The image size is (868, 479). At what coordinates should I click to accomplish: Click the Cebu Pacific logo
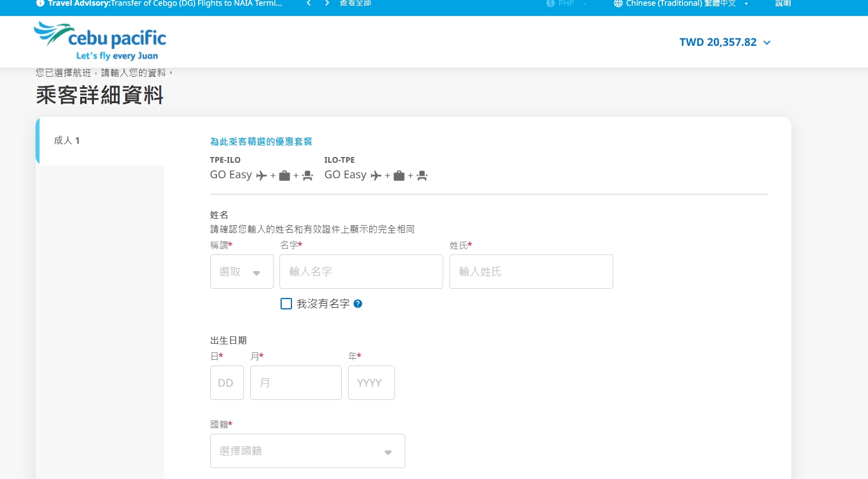pyautogui.click(x=100, y=41)
